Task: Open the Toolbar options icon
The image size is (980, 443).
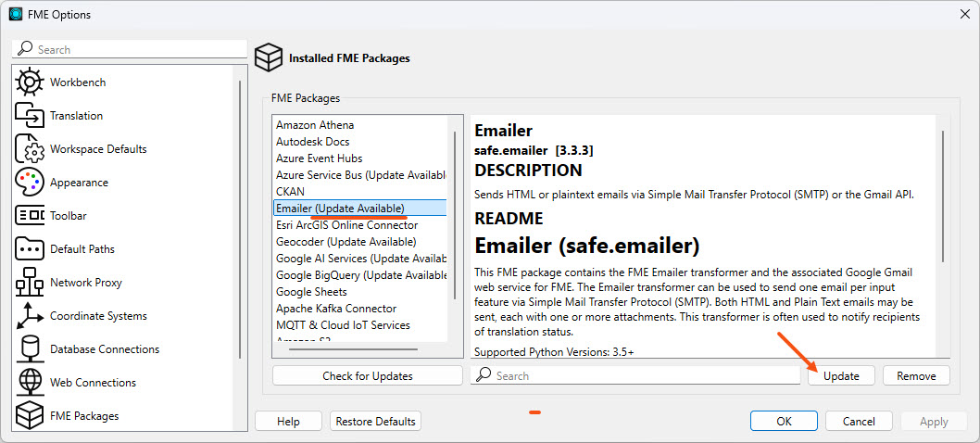Action: coord(29,216)
